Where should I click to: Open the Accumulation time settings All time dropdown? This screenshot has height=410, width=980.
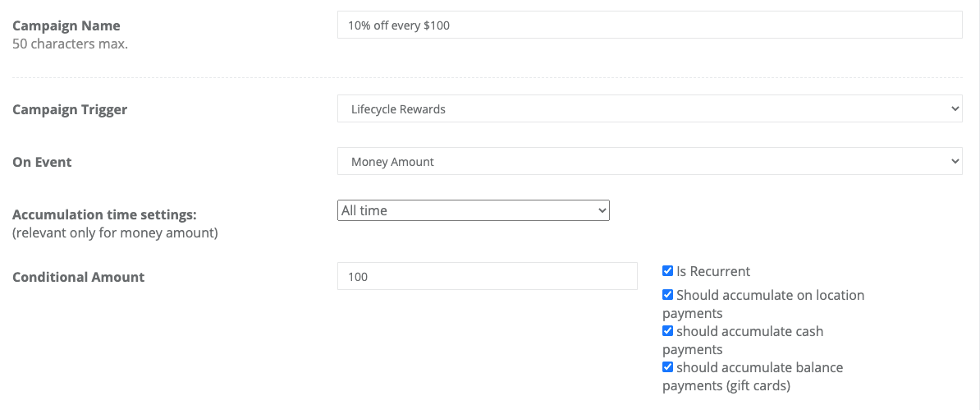(473, 210)
